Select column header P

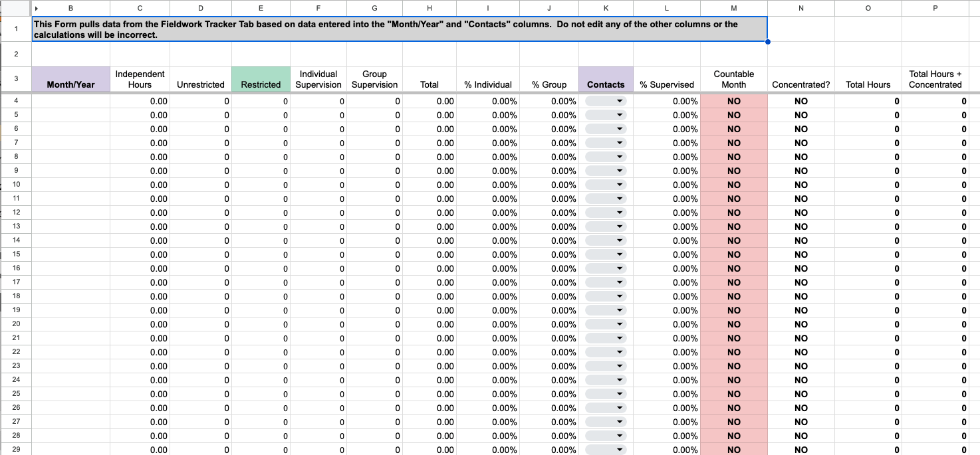[935, 8]
